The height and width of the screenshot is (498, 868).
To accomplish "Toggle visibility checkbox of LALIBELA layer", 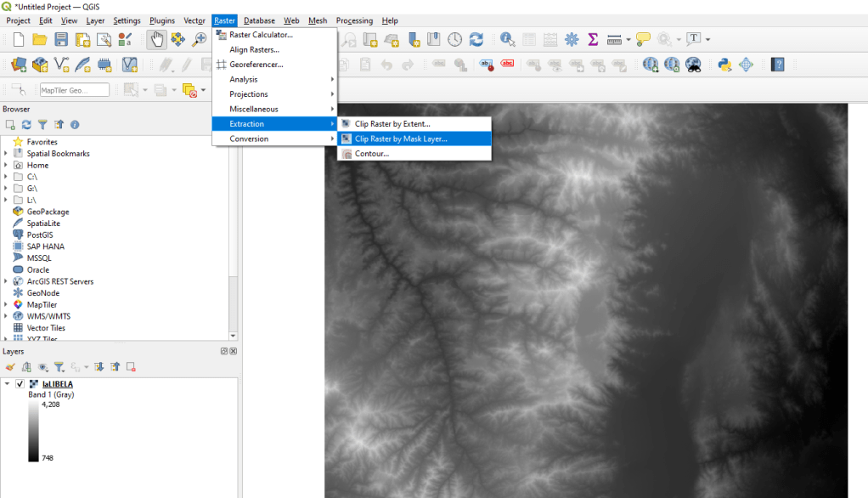I will point(20,384).
